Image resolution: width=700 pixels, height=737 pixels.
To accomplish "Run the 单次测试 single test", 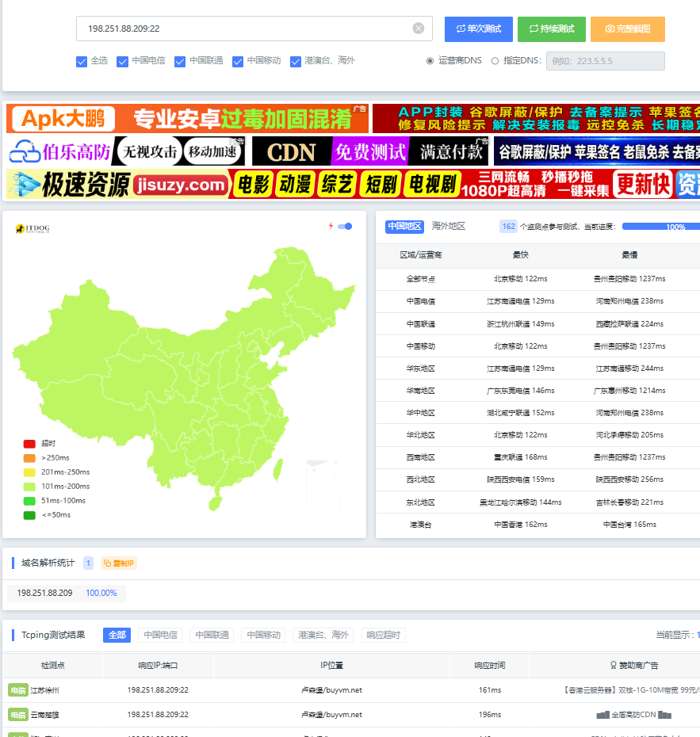I will 478,29.
